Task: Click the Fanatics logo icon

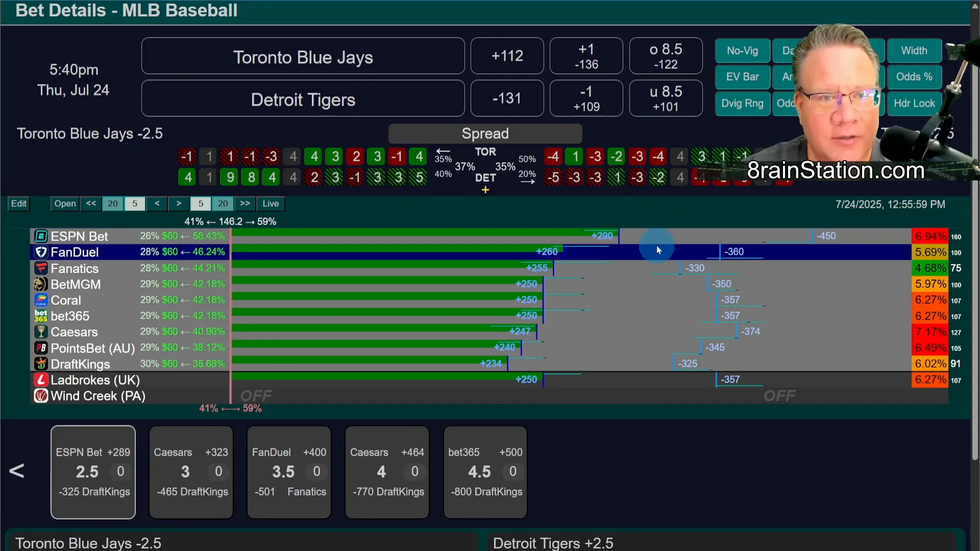Action: [41, 268]
